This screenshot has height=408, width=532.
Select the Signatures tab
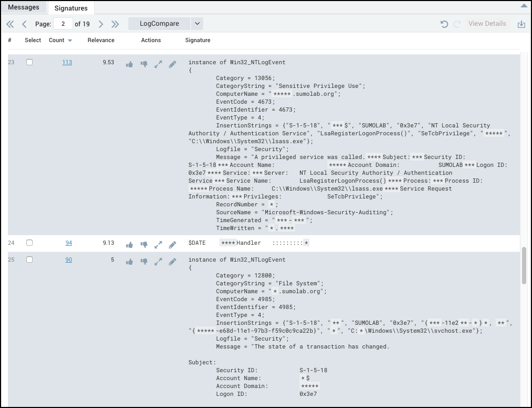coord(71,8)
